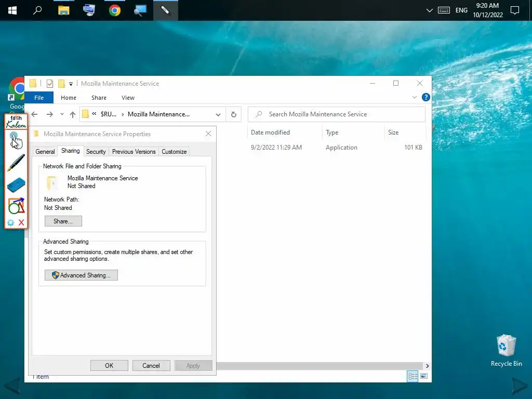This screenshot has width=532, height=399.
Task: Open recent locations dropdown
Action: (x=62, y=114)
